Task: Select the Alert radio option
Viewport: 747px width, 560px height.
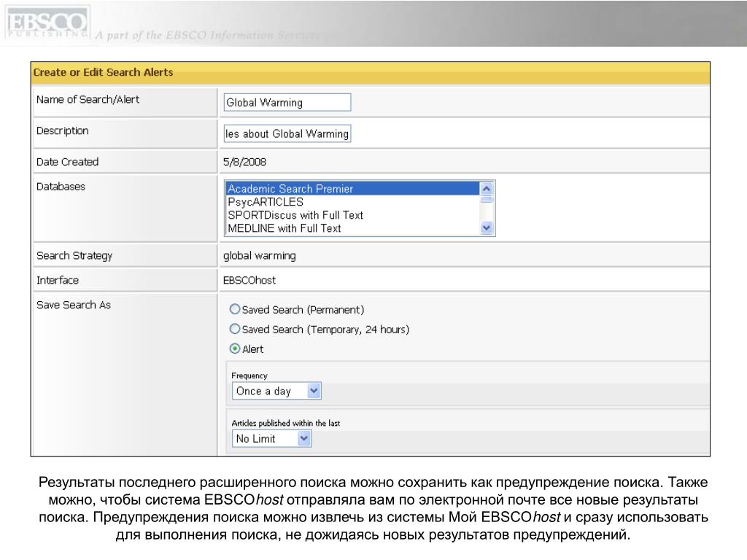Action: [235, 349]
